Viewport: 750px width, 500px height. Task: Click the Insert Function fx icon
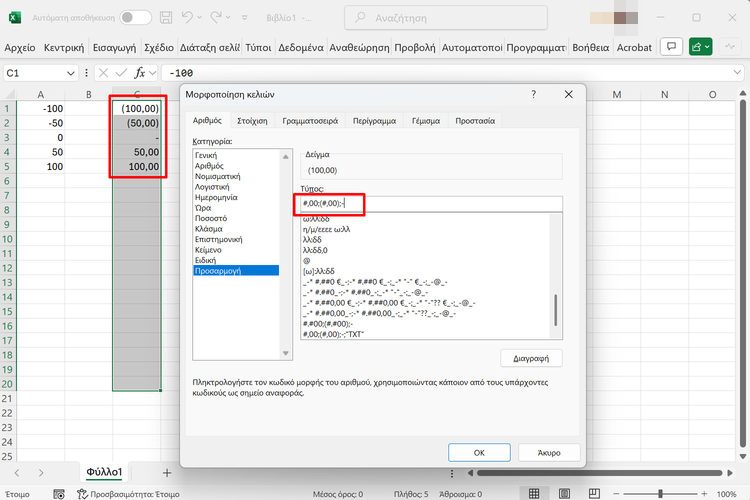click(x=140, y=73)
